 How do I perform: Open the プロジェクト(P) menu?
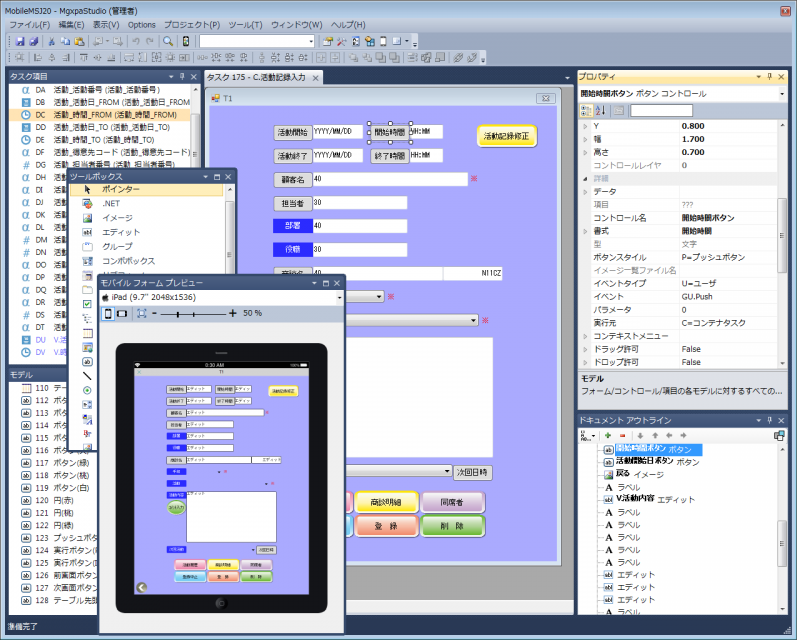tap(189, 24)
